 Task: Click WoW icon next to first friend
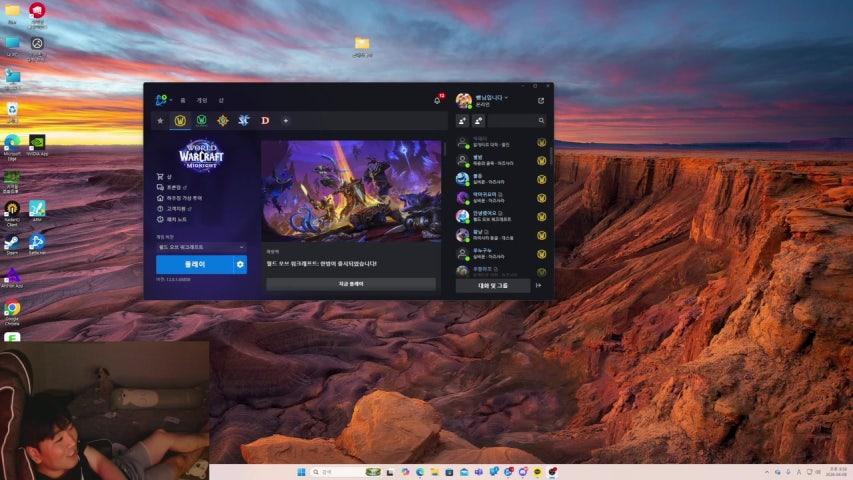coord(542,143)
